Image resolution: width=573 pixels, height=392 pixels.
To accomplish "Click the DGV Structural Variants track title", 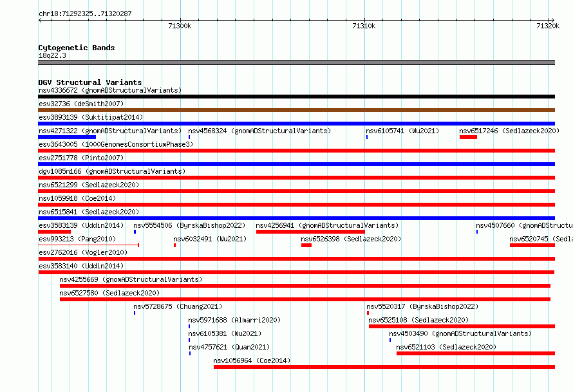I will pyautogui.click(x=90, y=82).
